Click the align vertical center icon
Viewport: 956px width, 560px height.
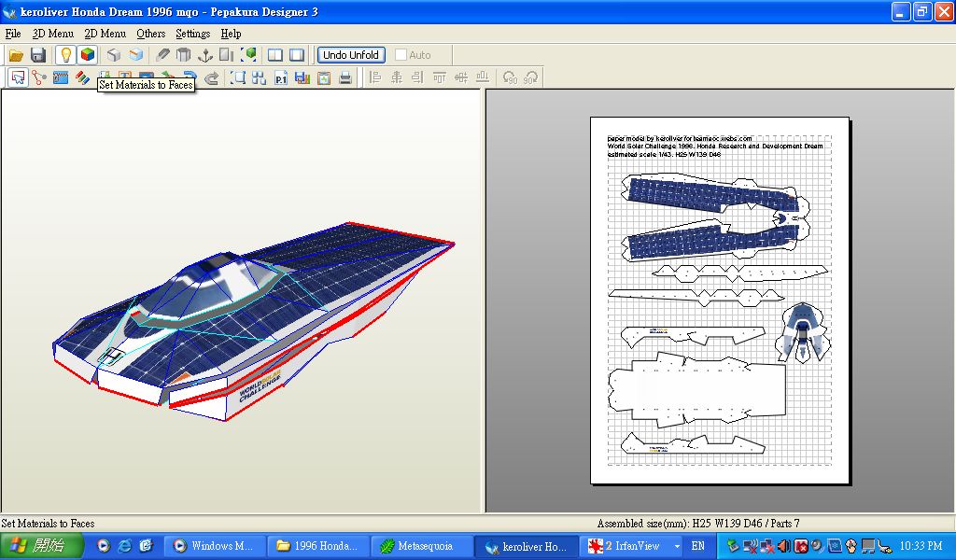(461, 77)
